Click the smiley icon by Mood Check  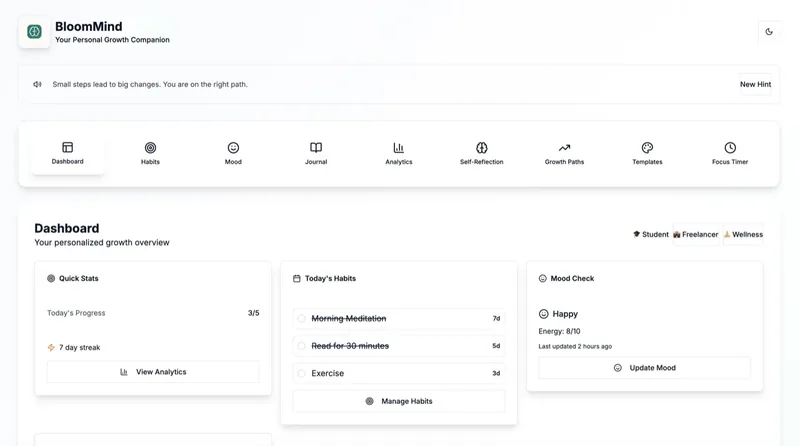coord(542,278)
